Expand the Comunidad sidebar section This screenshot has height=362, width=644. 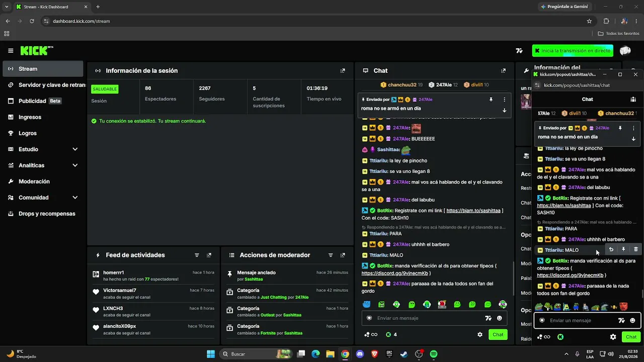pos(75,198)
